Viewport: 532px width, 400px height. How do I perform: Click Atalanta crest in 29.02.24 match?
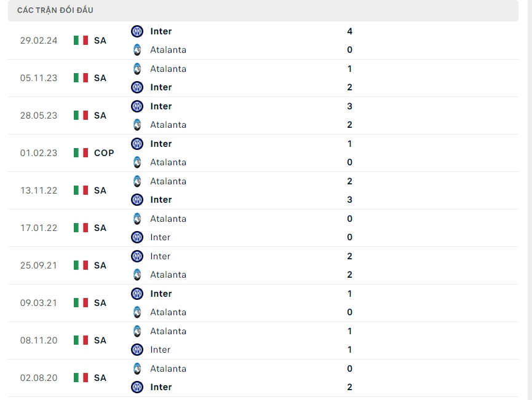(137, 50)
